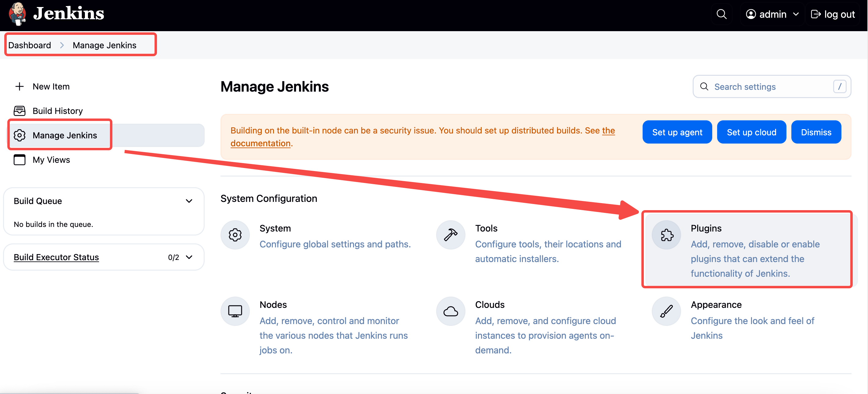868x394 pixels.
Task: Open the search magnifier in header
Action: [x=721, y=14]
